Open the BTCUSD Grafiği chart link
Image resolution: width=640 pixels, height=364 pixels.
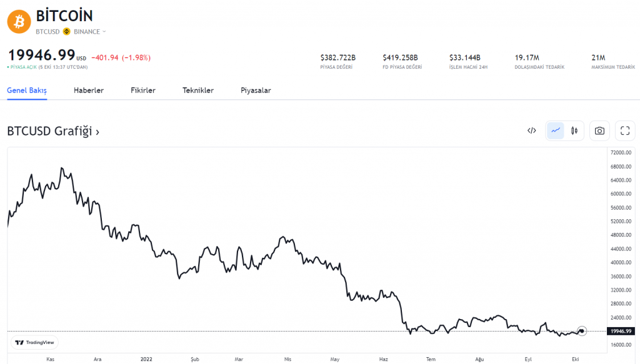click(53, 131)
